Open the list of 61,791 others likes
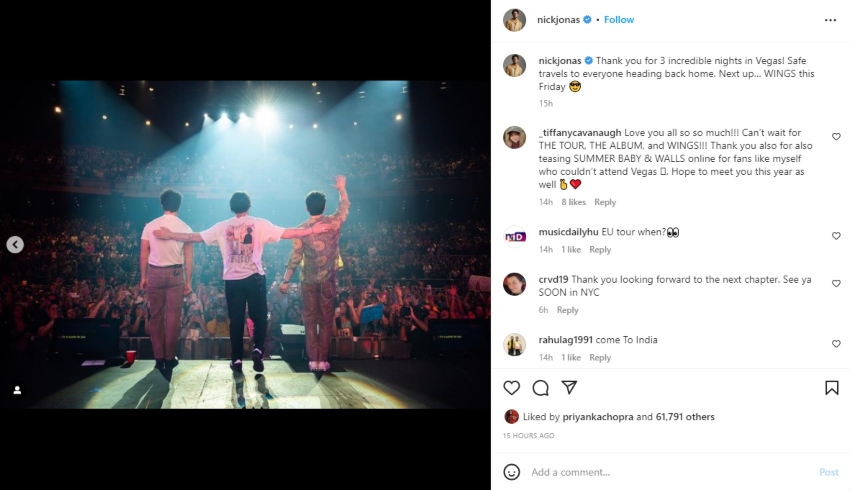 coord(685,417)
